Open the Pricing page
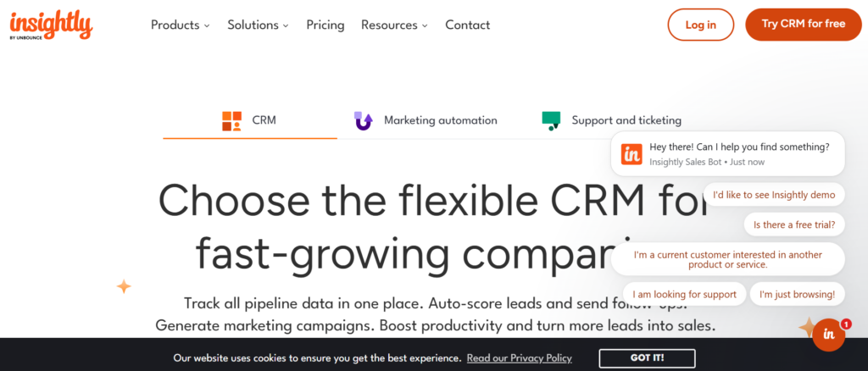868x371 pixels. pos(325,25)
